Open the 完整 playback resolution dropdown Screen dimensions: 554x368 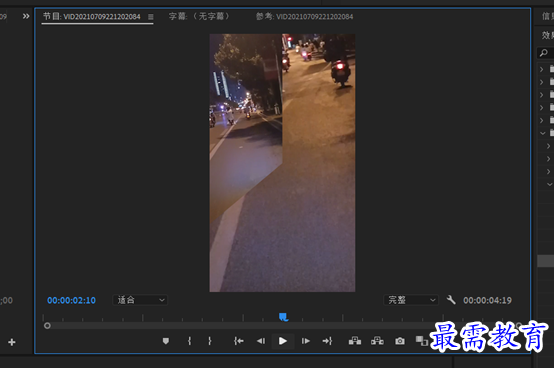[x=411, y=300]
